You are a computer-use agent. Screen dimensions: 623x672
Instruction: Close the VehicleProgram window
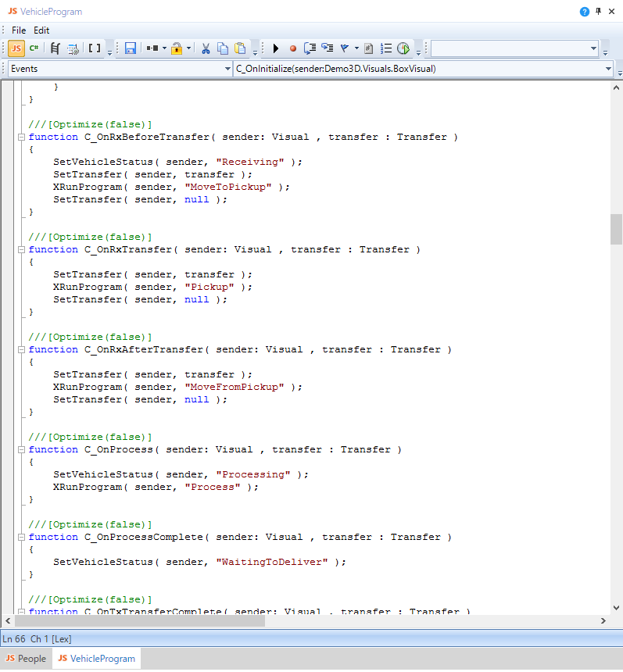pyautogui.click(x=612, y=12)
